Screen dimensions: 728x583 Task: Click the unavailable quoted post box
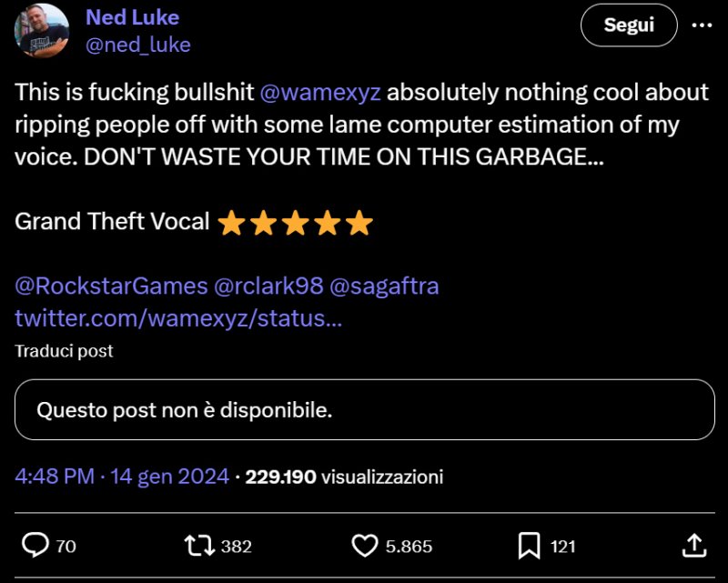pyautogui.click(x=364, y=409)
